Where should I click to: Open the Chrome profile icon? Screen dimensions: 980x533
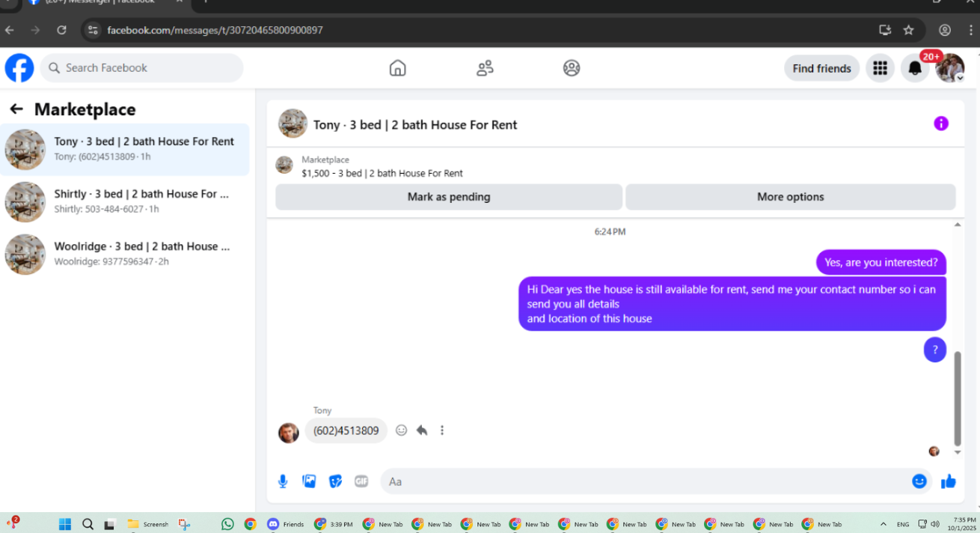[x=945, y=30]
